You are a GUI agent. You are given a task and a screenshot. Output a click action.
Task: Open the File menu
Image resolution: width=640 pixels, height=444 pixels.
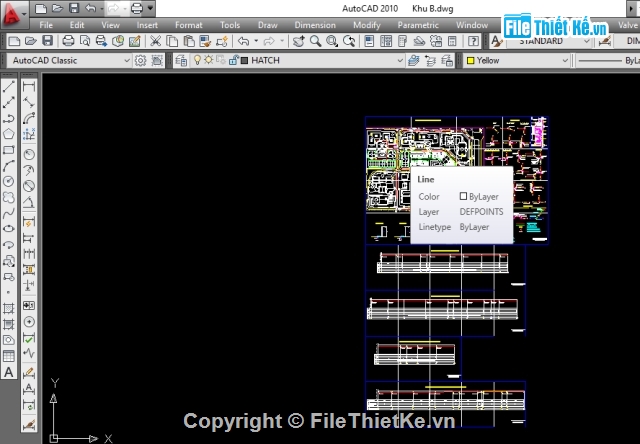pyautogui.click(x=46, y=25)
